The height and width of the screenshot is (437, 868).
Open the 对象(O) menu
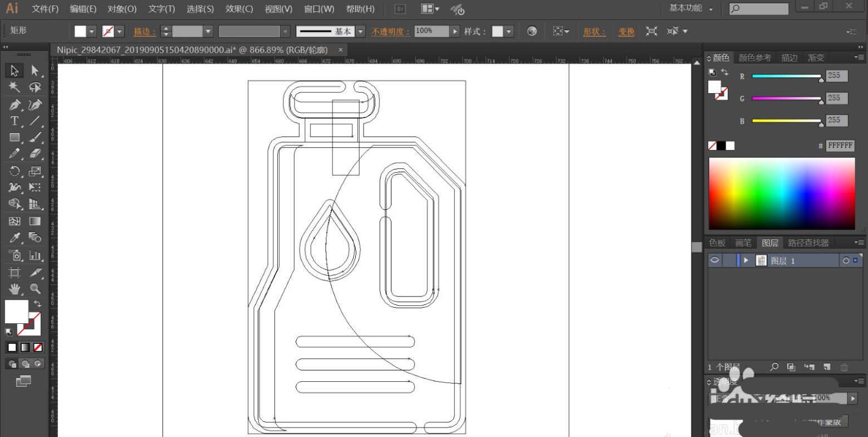(x=122, y=9)
